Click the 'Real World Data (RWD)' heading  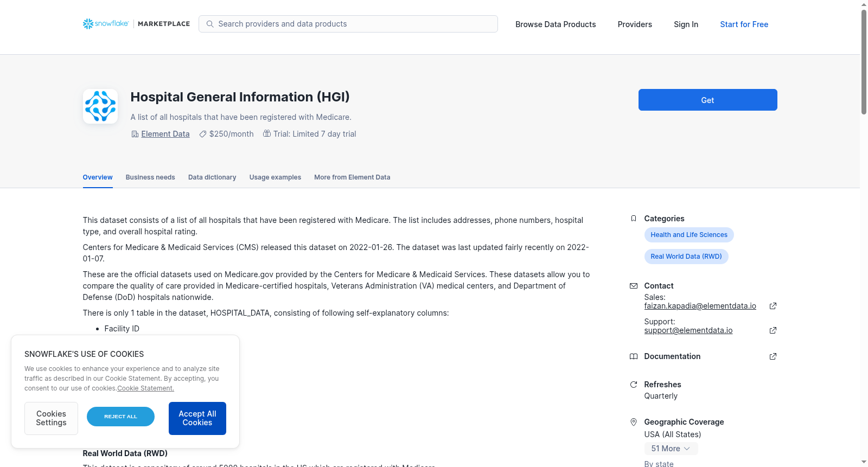[x=125, y=453]
